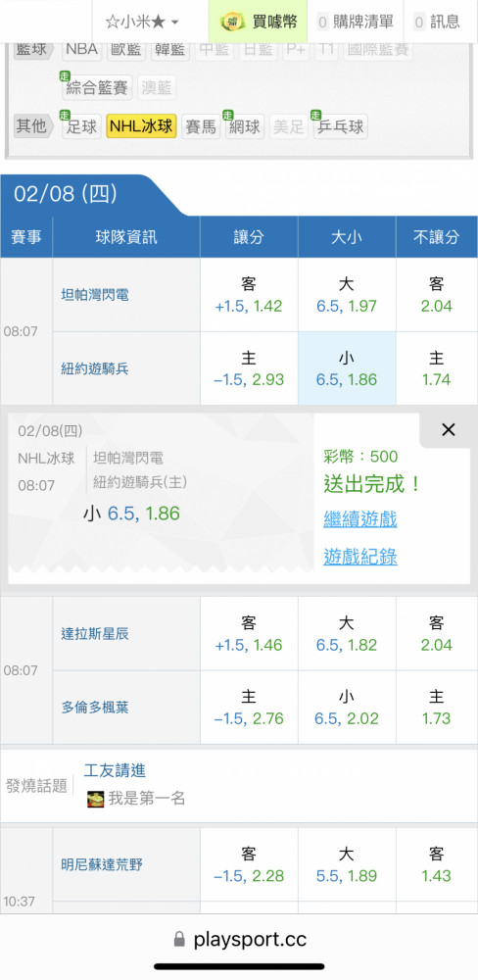The image size is (478, 980).
Task: Pick 主 1.73 for 多倫多楓葉
Action: 436,708
